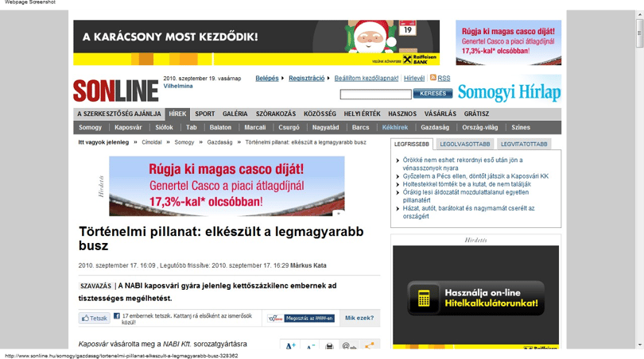This screenshot has width=644, height=359.
Task: Open the HASZNOS menu
Action: click(x=402, y=114)
